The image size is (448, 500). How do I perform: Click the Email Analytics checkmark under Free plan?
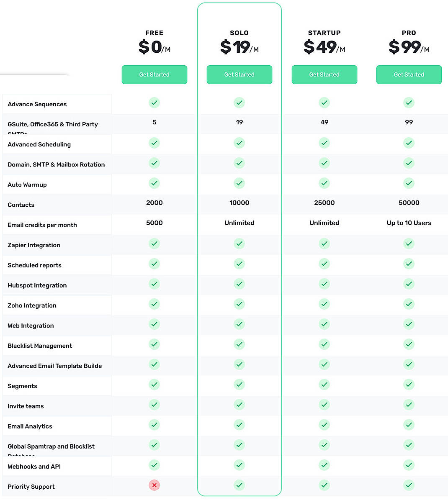pyautogui.click(x=154, y=425)
